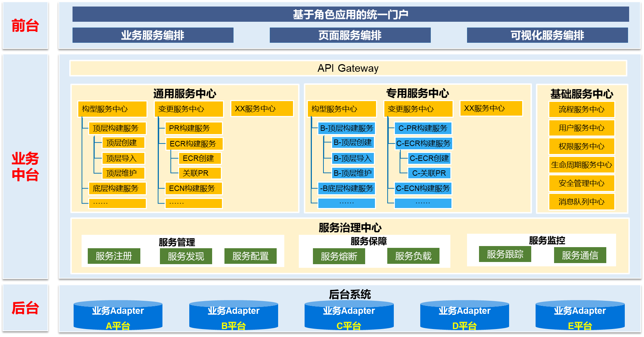This screenshot has width=644, height=337.
Task: Select the C-ECR构建服务 node
Action: (x=424, y=143)
